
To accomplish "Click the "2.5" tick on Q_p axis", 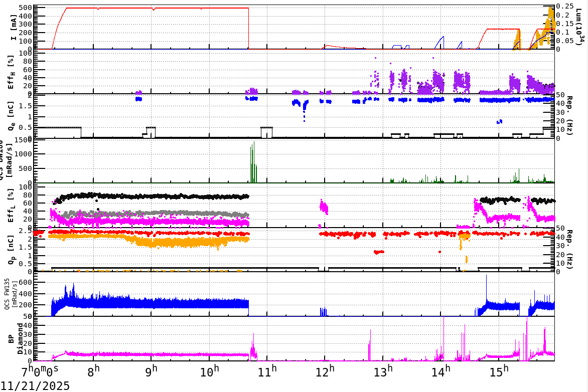I will click(26, 231).
